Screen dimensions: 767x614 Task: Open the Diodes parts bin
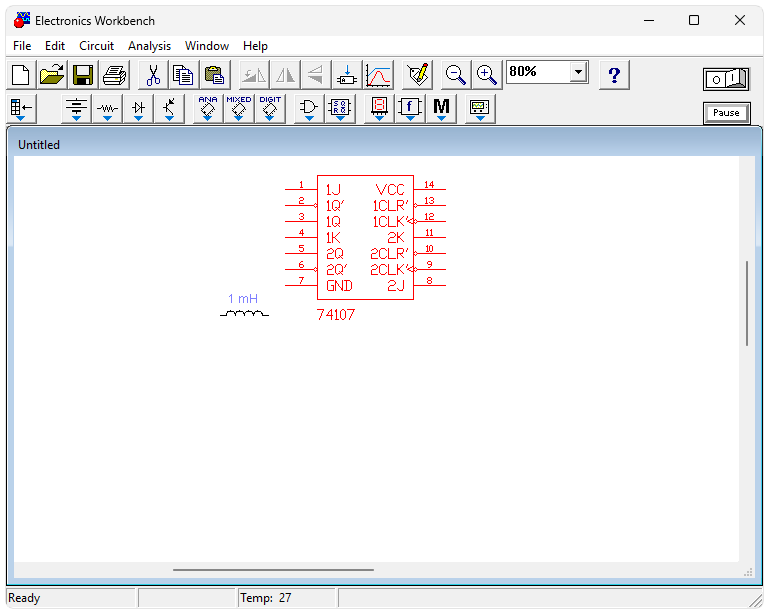138,109
